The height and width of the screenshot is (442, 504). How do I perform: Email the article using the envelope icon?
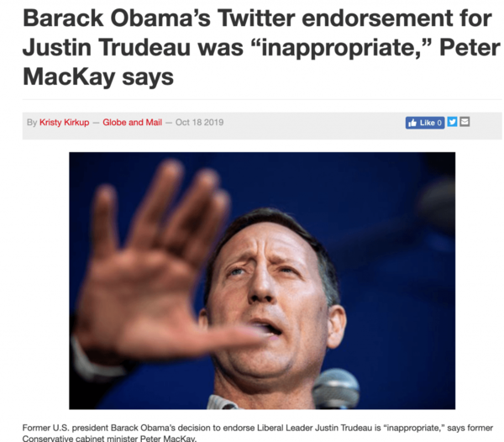point(465,122)
